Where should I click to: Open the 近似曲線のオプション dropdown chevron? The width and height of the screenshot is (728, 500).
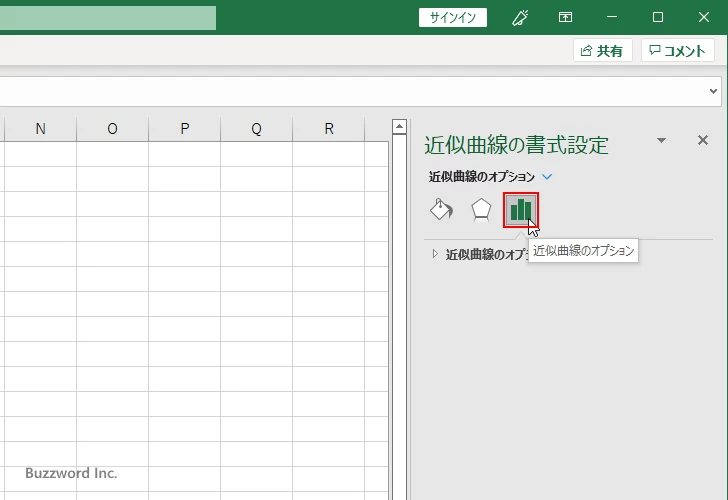tap(547, 177)
